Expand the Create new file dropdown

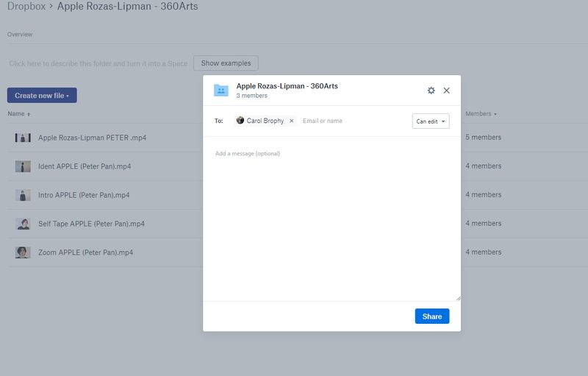coord(42,96)
